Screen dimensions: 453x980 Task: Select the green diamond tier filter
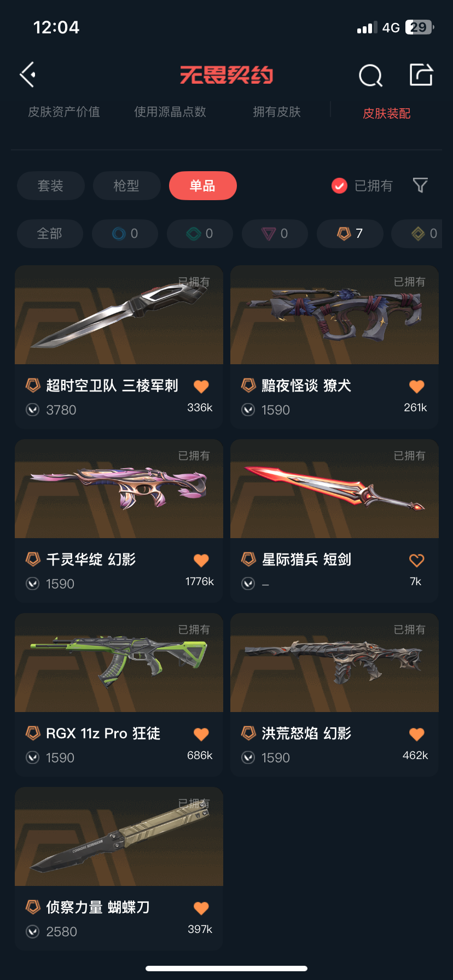[x=200, y=234]
